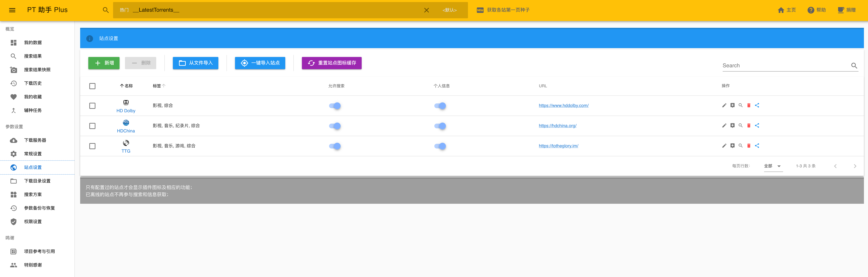The height and width of the screenshot is (277, 868).
Task: Toggle personal info switch for HDChina
Action: pos(440,126)
